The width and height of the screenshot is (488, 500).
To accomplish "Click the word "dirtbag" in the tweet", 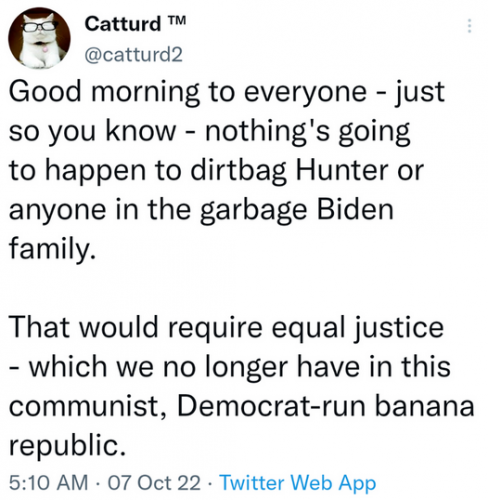I will 239,171.
